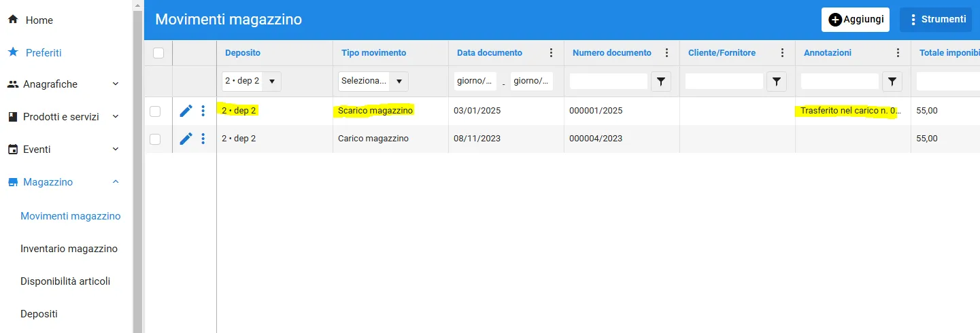Sort by Totale imponibile column header

949,53
